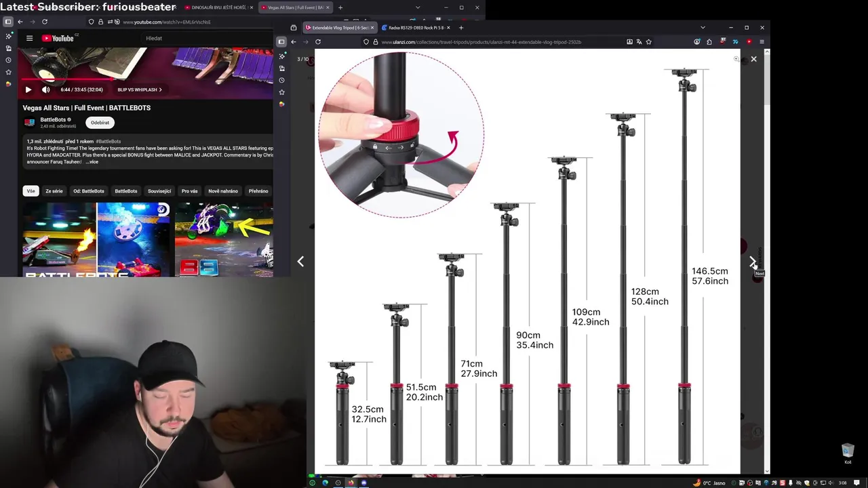Open Edge browser from the taskbar

(325, 483)
